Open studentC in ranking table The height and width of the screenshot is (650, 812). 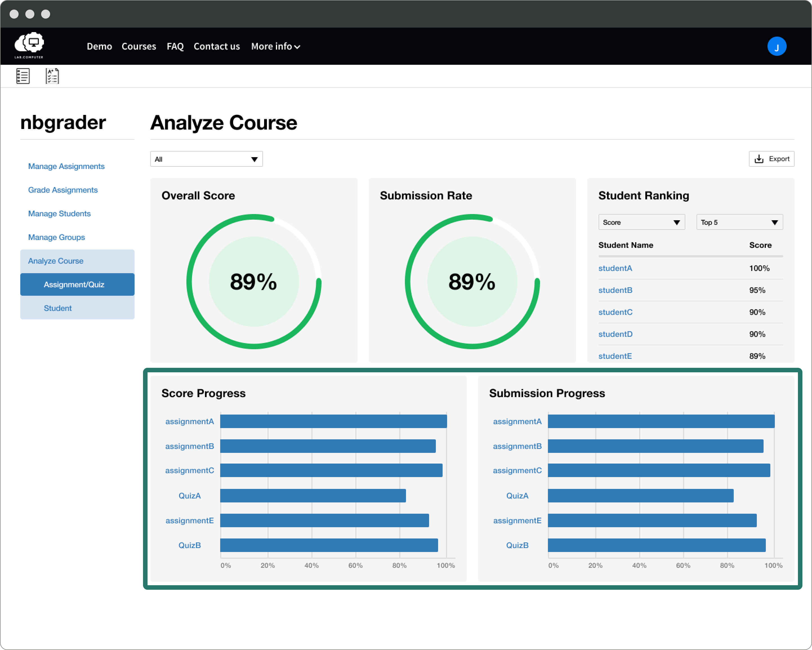point(615,312)
